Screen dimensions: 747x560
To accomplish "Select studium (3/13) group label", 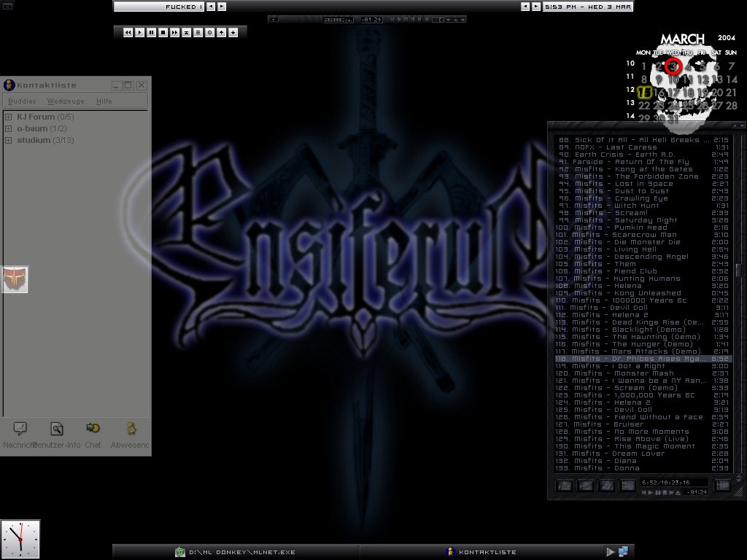I will click(45, 141).
